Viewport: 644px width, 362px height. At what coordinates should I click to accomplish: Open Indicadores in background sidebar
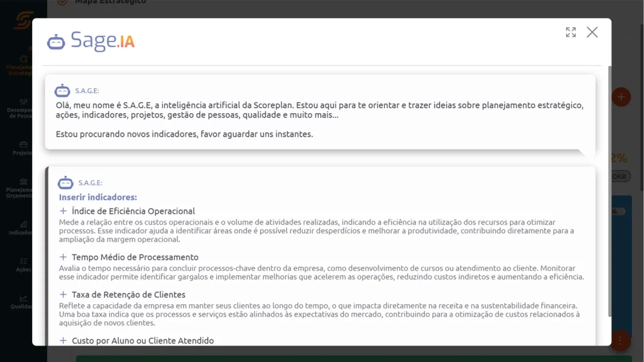(x=21, y=229)
